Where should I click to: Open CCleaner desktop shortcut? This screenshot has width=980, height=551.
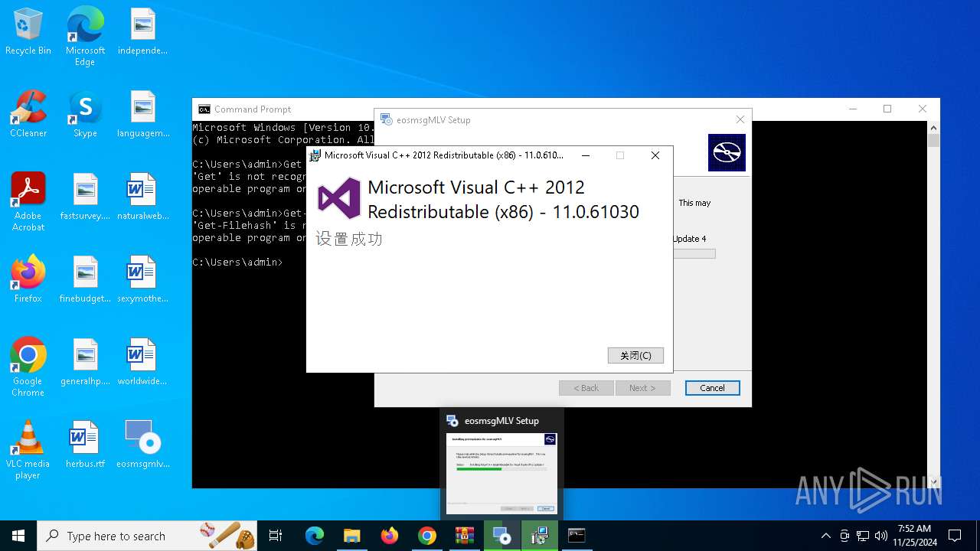(x=28, y=114)
